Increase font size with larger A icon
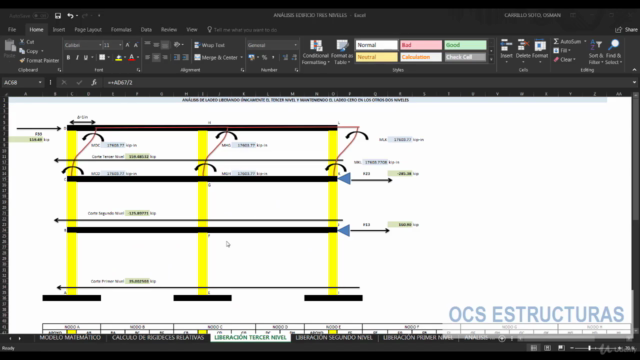 click(127, 45)
